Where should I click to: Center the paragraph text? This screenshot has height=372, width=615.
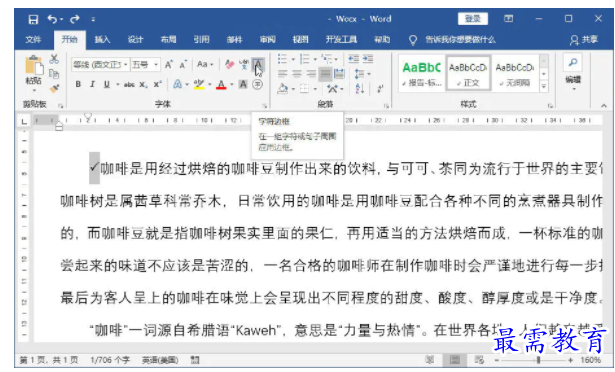(x=297, y=74)
